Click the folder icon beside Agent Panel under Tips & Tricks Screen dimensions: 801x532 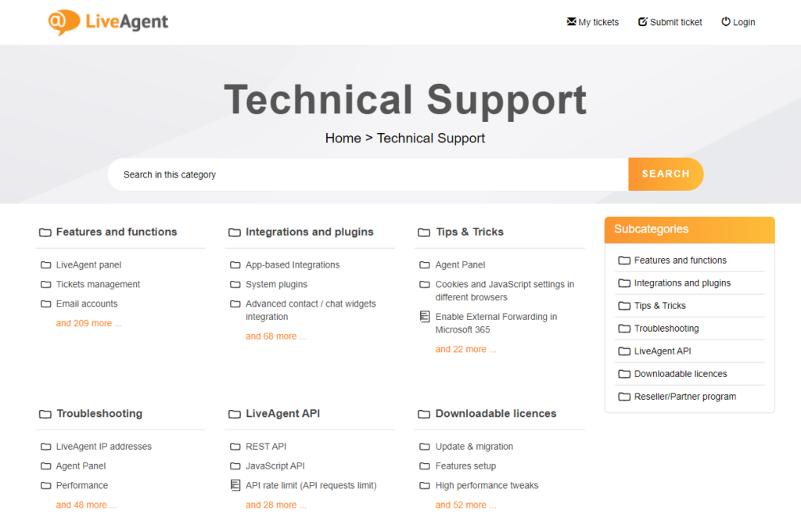click(x=423, y=264)
